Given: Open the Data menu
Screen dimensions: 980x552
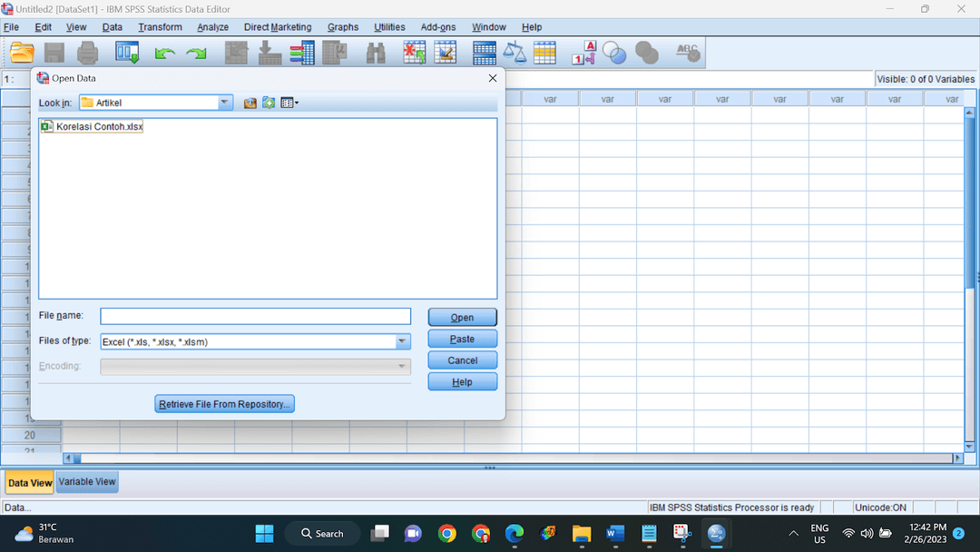Looking at the screenshot, I should click(x=113, y=27).
